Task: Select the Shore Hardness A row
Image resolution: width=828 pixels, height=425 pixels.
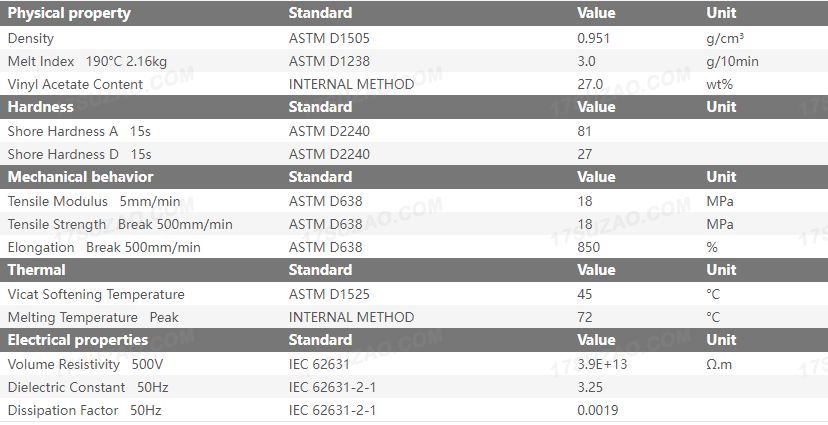Action: (x=79, y=131)
